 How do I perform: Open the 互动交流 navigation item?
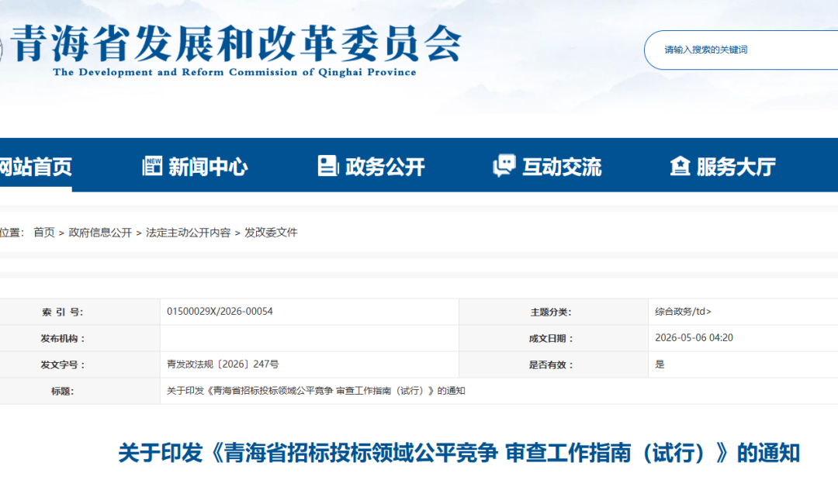click(562, 167)
